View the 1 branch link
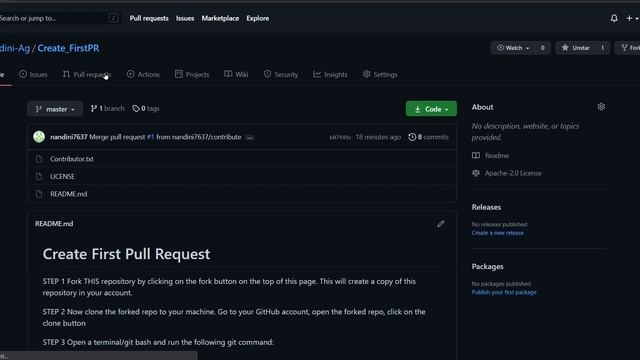 point(108,109)
